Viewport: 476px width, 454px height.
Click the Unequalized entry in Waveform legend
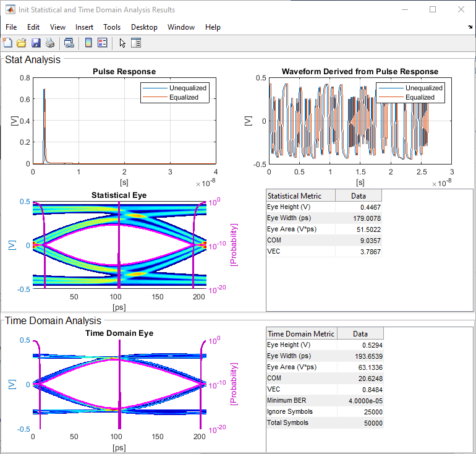(x=424, y=88)
